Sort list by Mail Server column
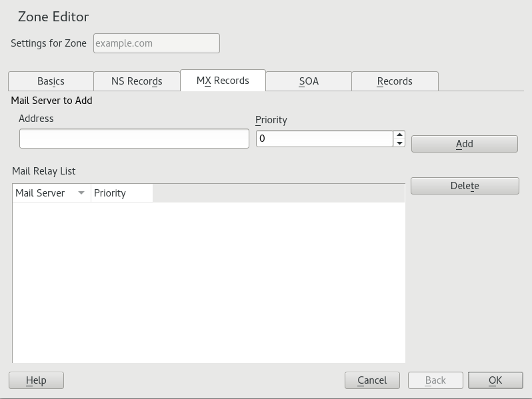The width and height of the screenshot is (532, 399). (x=41, y=193)
